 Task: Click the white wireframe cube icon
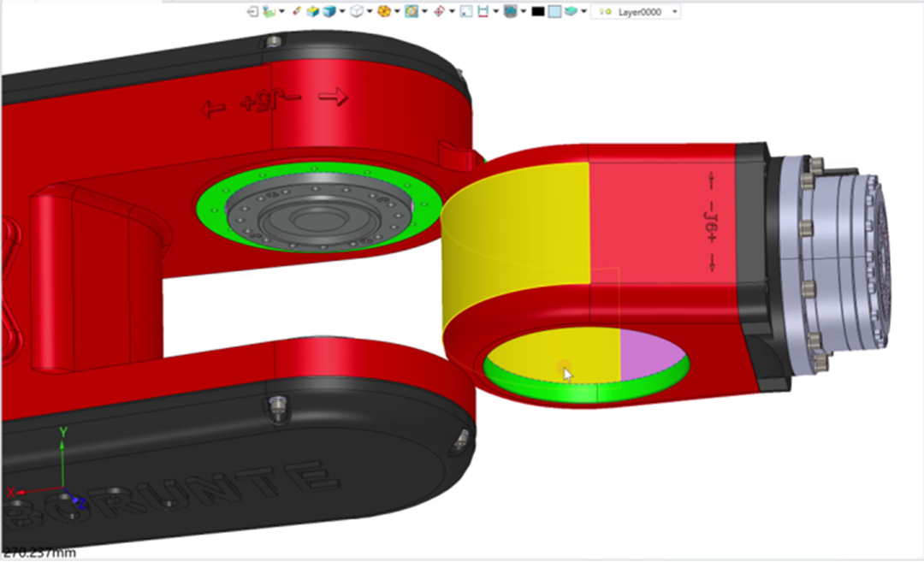[x=357, y=12]
